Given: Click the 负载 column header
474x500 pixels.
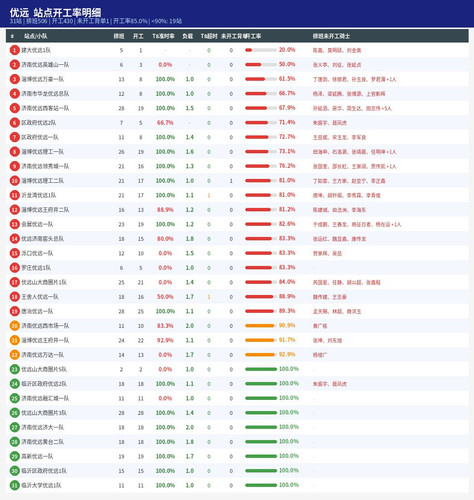Looking at the screenshot, I should (187, 36).
